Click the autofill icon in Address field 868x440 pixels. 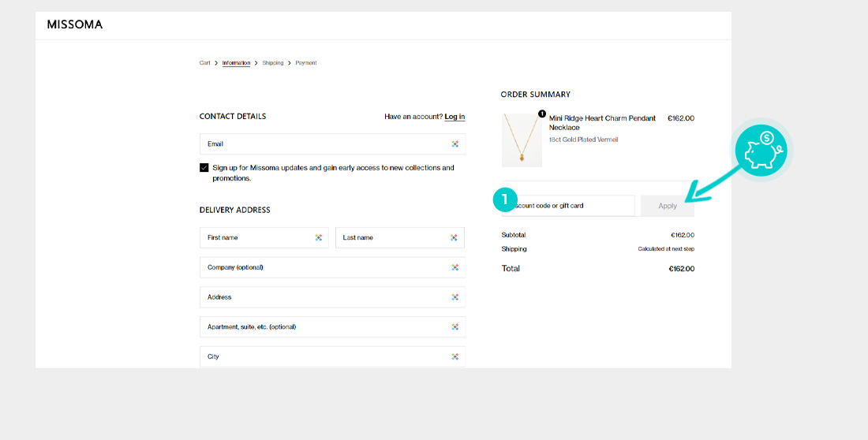click(455, 297)
